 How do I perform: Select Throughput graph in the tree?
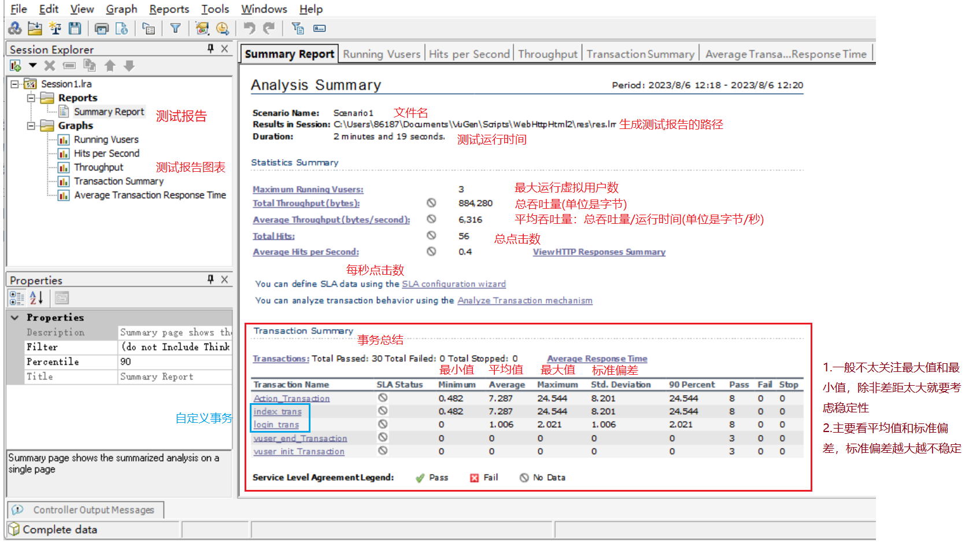[99, 167]
